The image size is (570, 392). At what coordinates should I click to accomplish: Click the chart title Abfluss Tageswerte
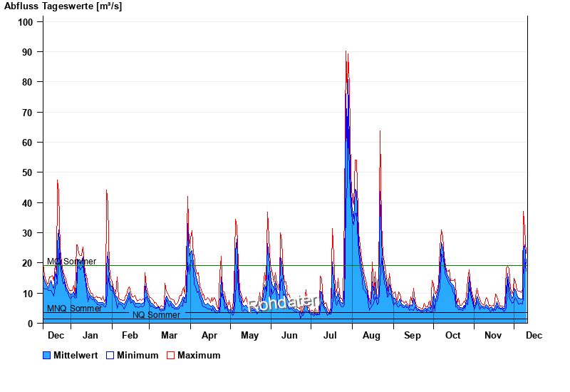[64, 6]
